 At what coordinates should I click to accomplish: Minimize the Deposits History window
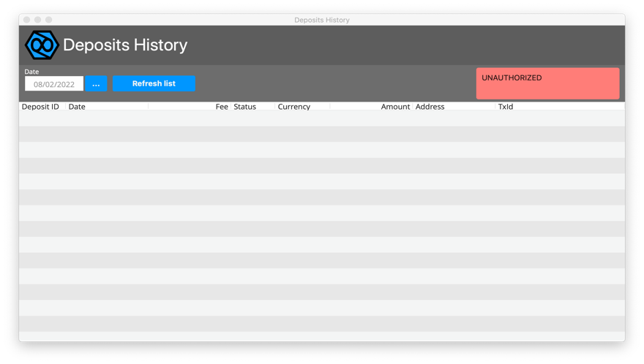click(x=38, y=20)
